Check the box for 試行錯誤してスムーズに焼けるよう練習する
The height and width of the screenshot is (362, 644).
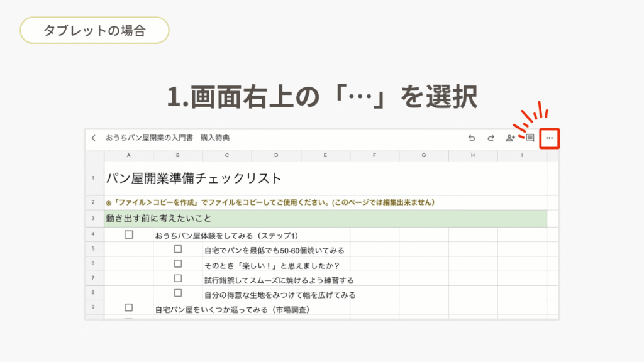tap(178, 278)
